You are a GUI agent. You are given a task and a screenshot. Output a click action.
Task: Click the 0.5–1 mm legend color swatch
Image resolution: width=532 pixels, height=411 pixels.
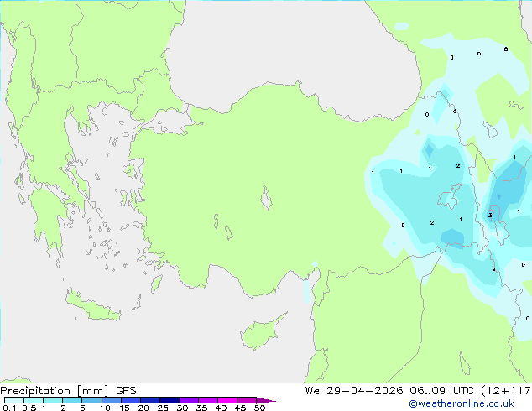click(34, 400)
